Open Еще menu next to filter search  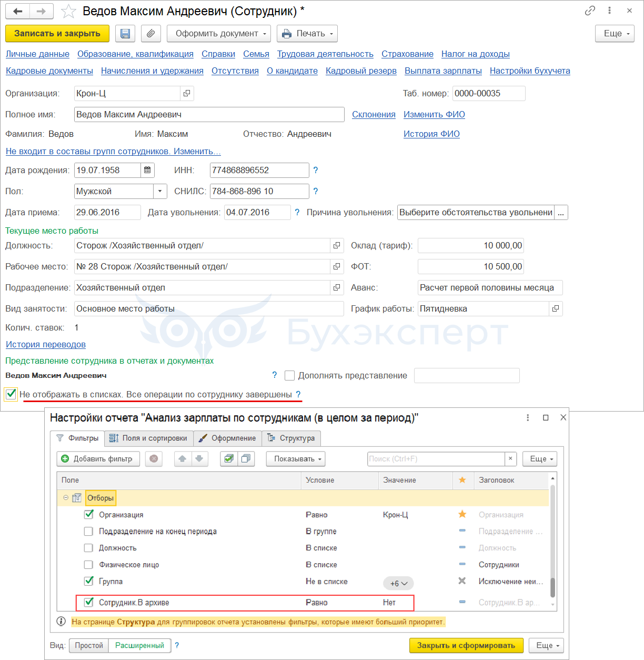pos(540,459)
